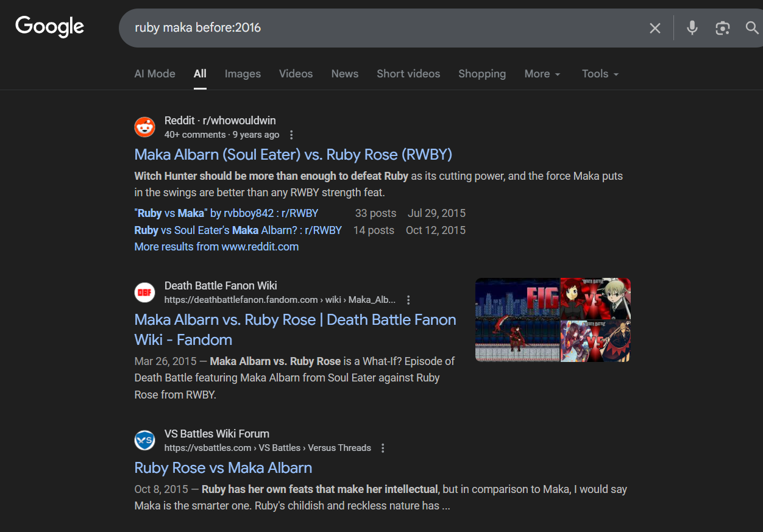This screenshot has height=532, width=763.
Task: Start voice search with microphone icon
Action: [692, 28]
